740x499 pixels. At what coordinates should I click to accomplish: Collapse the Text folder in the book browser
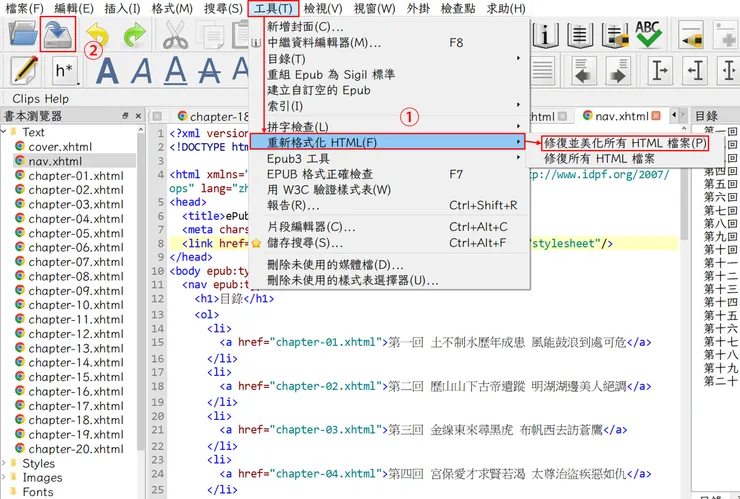point(4,131)
